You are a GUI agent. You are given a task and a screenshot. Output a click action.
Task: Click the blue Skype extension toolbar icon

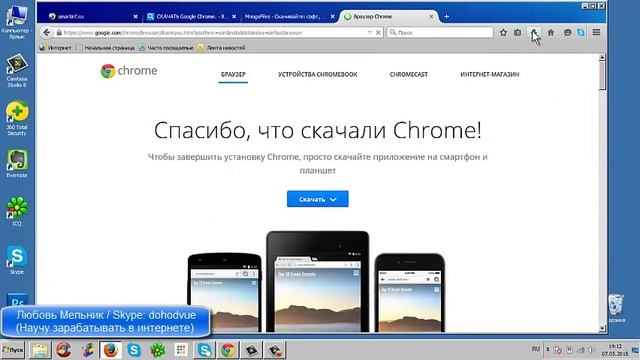point(581,32)
